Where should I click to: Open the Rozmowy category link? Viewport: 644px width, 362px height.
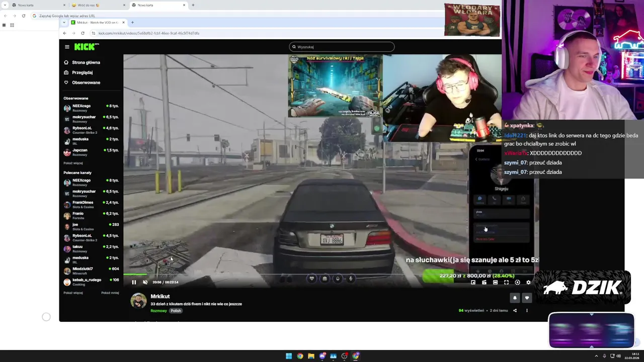(158, 311)
